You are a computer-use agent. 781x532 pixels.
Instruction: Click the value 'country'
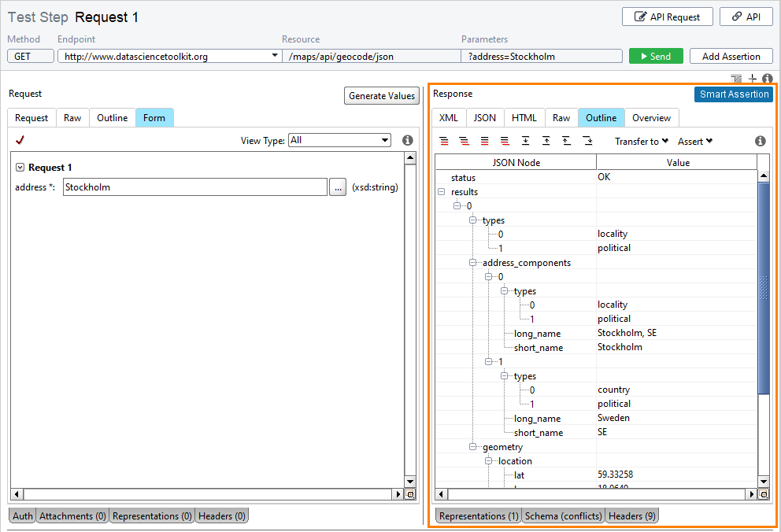click(613, 390)
